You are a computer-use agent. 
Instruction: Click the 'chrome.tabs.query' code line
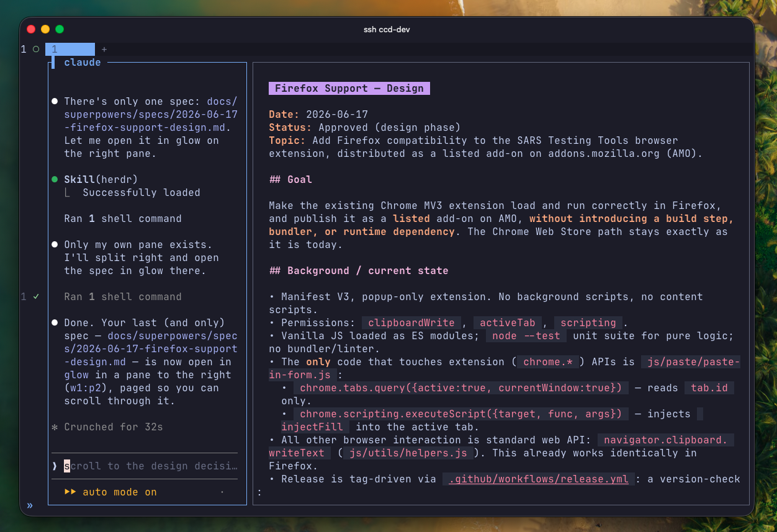[460, 388]
